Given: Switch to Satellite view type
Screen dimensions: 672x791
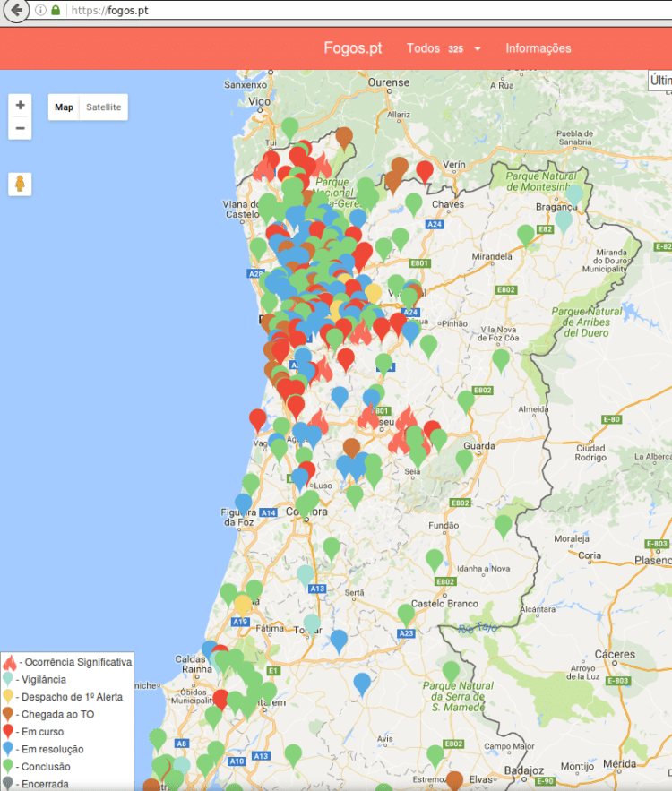Looking at the screenshot, I should tap(103, 107).
